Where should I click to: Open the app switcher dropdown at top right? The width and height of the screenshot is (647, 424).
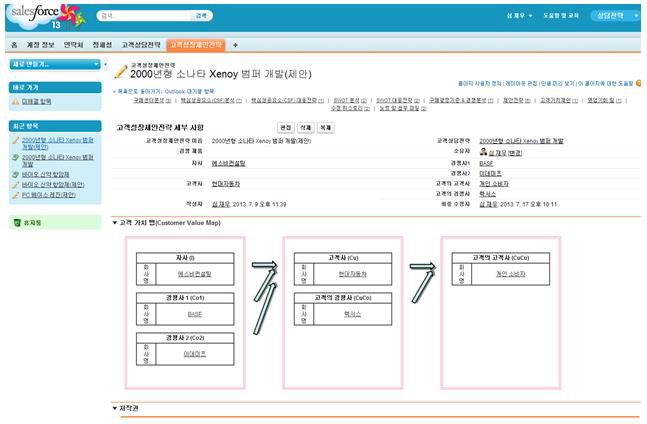614,16
